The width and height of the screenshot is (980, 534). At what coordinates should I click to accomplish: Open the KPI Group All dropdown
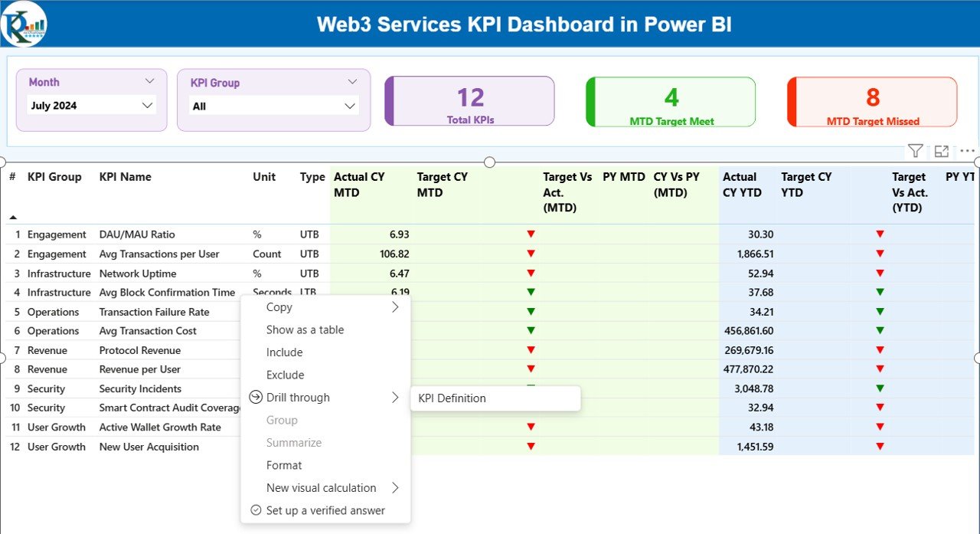(350, 106)
